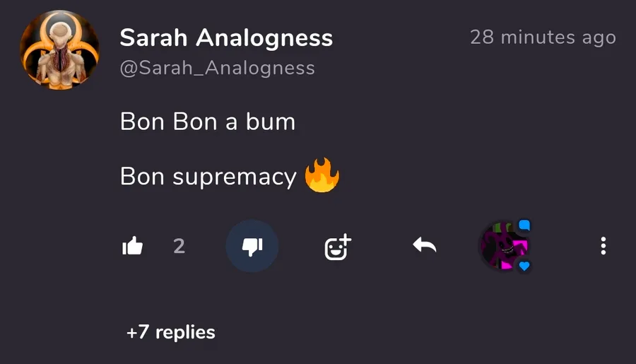
Task: Click the blue chat bubble badge
Action: click(524, 225)
